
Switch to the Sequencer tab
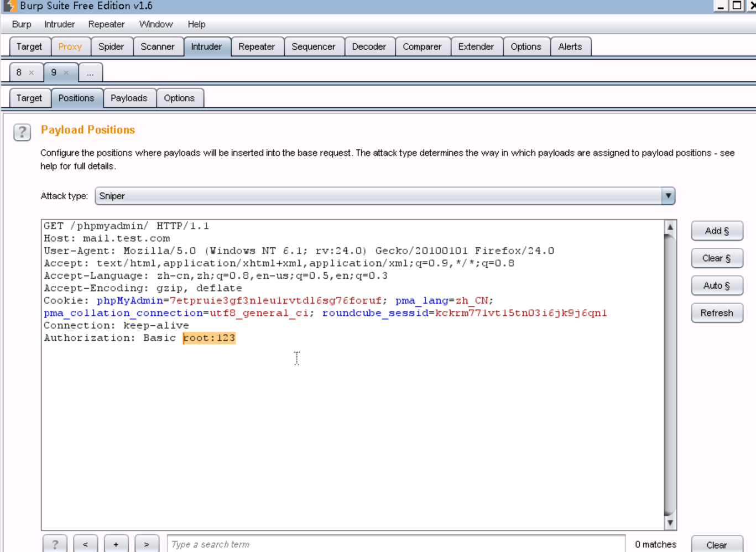click(x=314, y=46)
